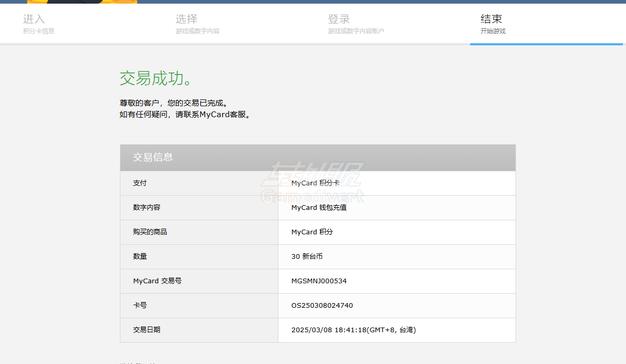The width and height of the screenshot is (626, 364).
Task: Click card number OS250308024740
Action: pyautogui.click(x=322, y=306)
